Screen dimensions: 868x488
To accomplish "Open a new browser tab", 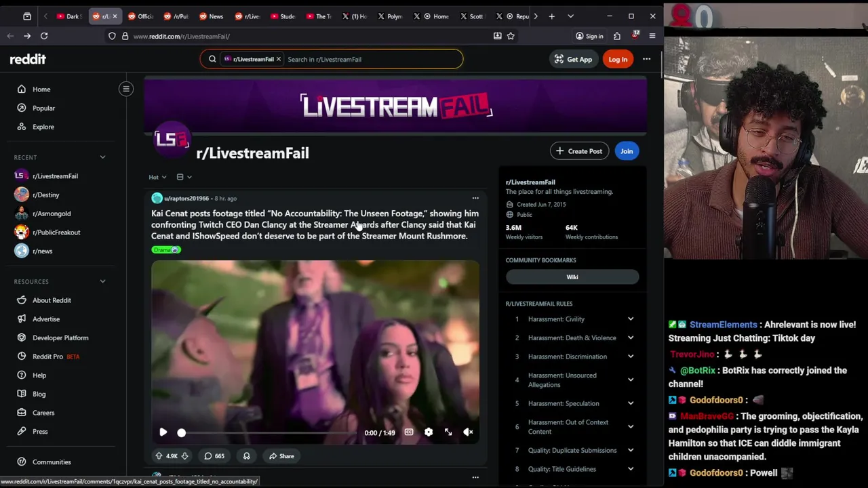I will click(551, 16).
